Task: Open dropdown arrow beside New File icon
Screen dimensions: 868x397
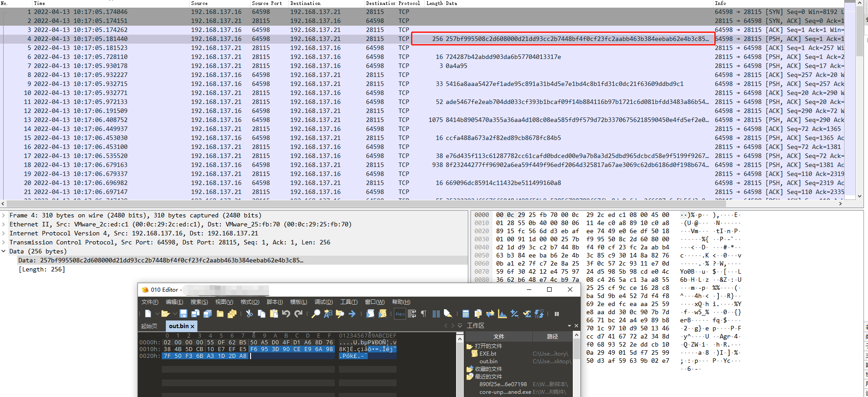Action: click(x=157, y=314)
